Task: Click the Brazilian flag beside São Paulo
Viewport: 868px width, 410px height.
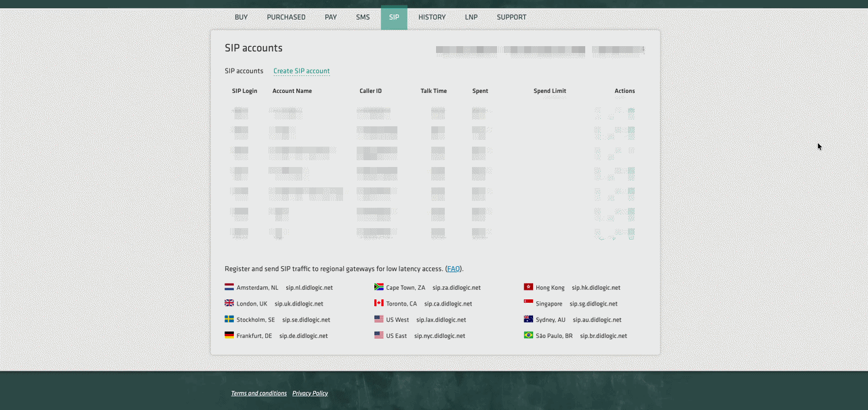Action: [528, 335]
